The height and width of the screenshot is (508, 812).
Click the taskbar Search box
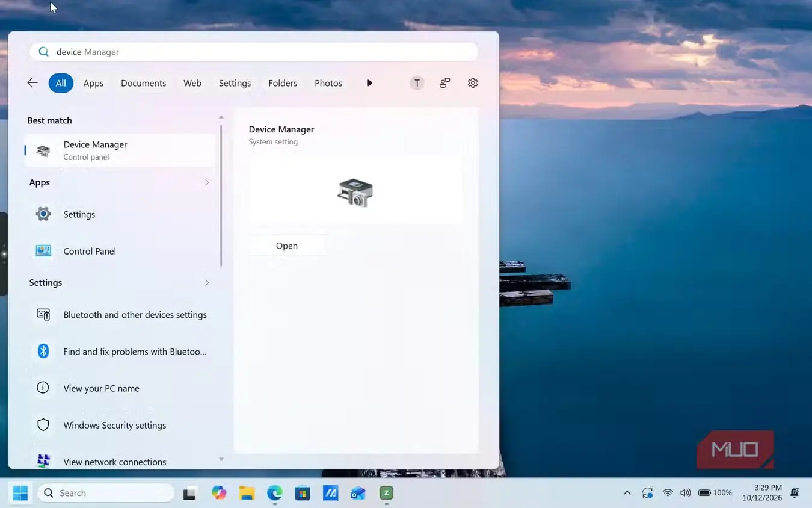106,493
